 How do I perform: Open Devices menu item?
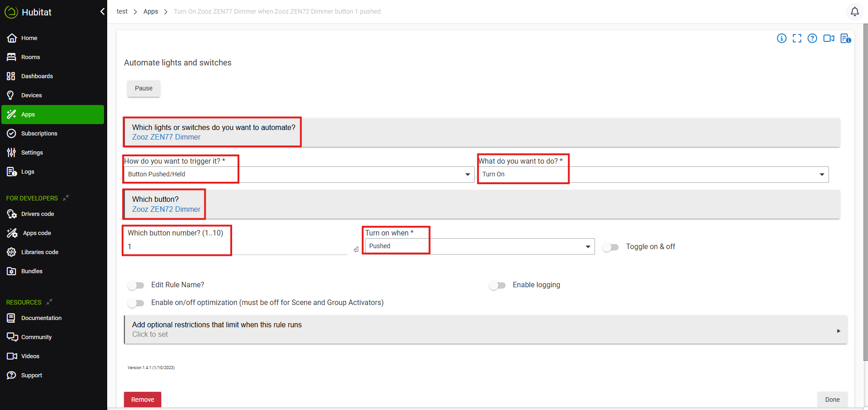53,95
